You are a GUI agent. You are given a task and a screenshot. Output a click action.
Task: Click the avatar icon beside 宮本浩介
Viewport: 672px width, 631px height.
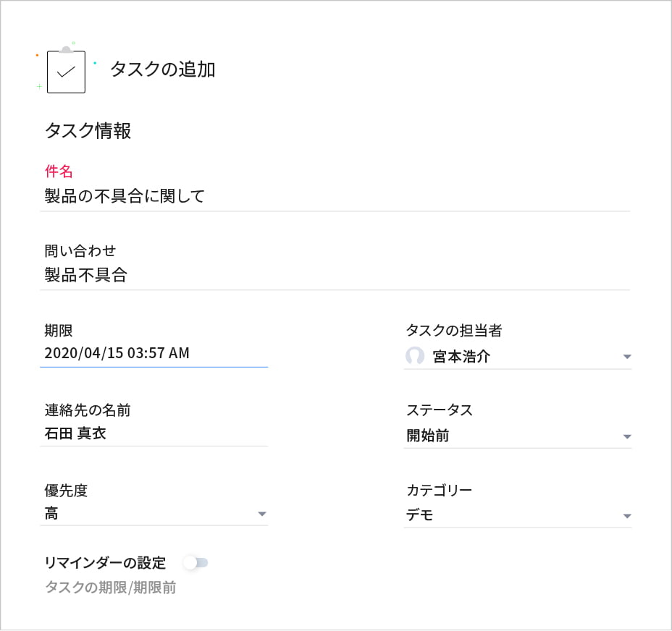click(415, 356)
